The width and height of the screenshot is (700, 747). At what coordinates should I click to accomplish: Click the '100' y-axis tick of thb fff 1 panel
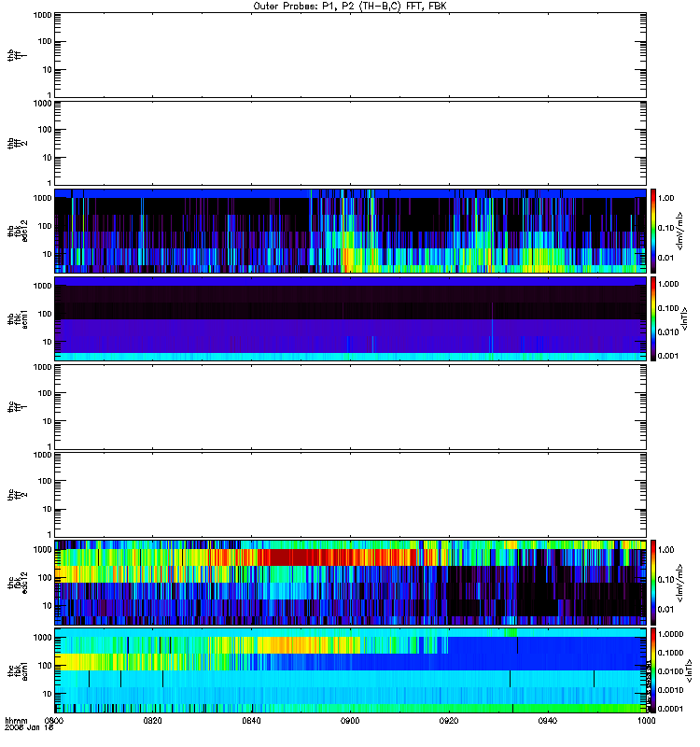(x=45, y=41)
